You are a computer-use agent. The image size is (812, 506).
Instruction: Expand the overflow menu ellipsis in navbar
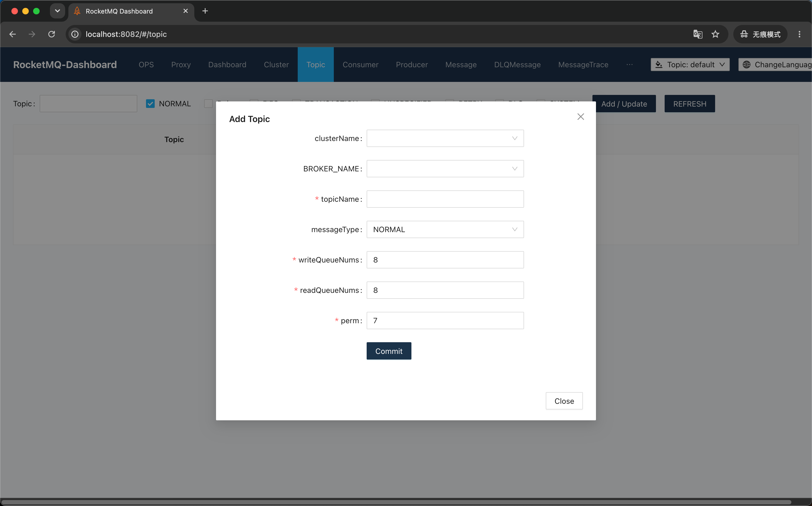629,65
